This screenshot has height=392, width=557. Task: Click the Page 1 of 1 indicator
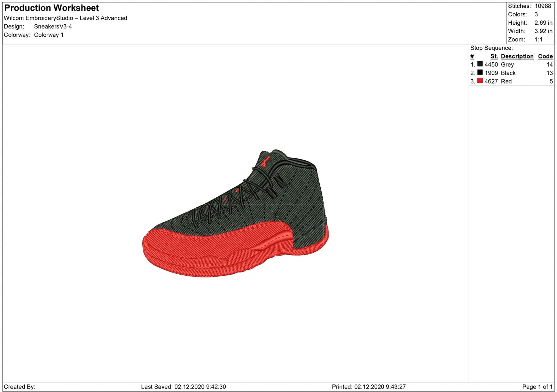(x=537, y=387)
